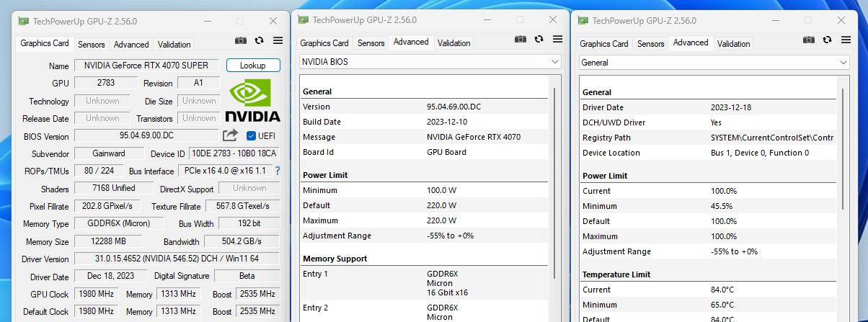This screenshot has width=868, height=322.
Task: Click the NVIDIA logo image
Action: [x=252, y=100]
